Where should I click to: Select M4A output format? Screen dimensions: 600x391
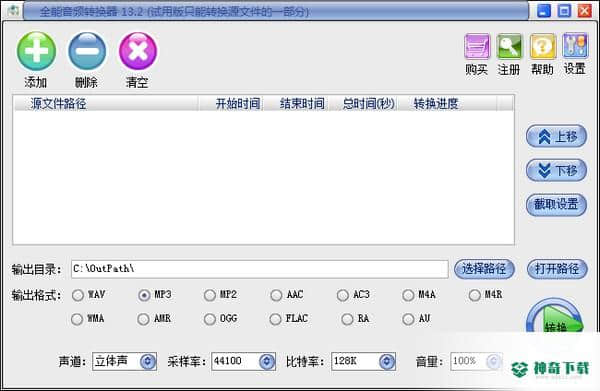[408, 295]
